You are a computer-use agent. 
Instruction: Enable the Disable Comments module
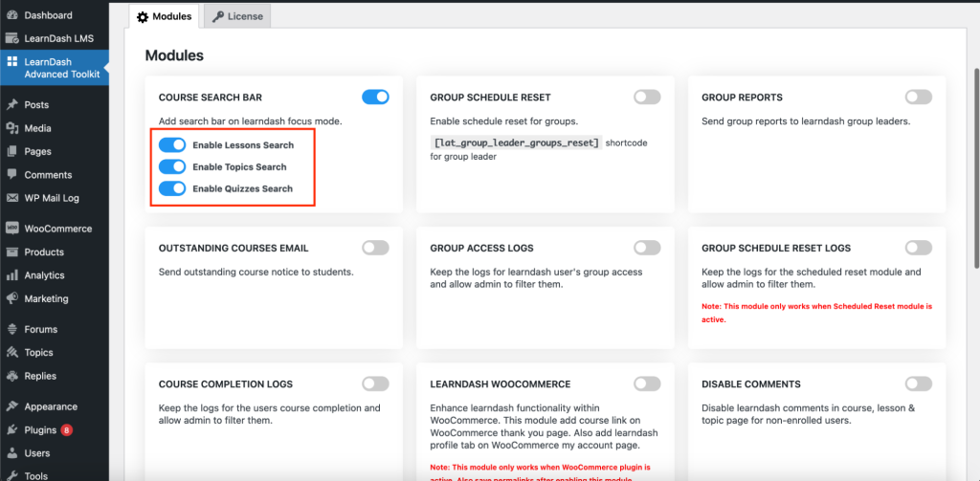[x=918, y=383]
